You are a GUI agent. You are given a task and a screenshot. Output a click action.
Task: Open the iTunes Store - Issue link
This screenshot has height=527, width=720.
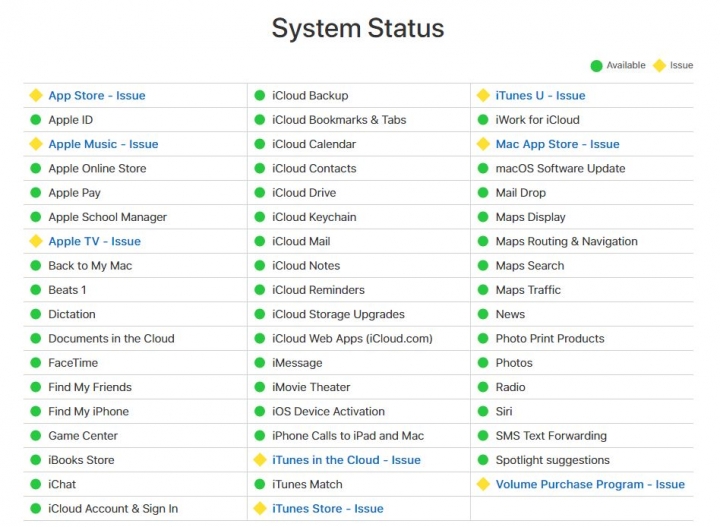click(x=328, y=509)
